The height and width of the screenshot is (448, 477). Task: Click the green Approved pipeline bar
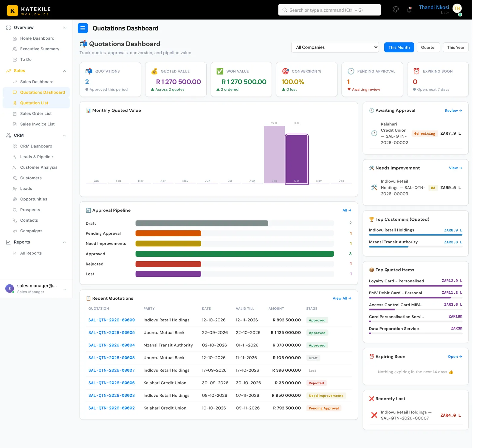235,254
